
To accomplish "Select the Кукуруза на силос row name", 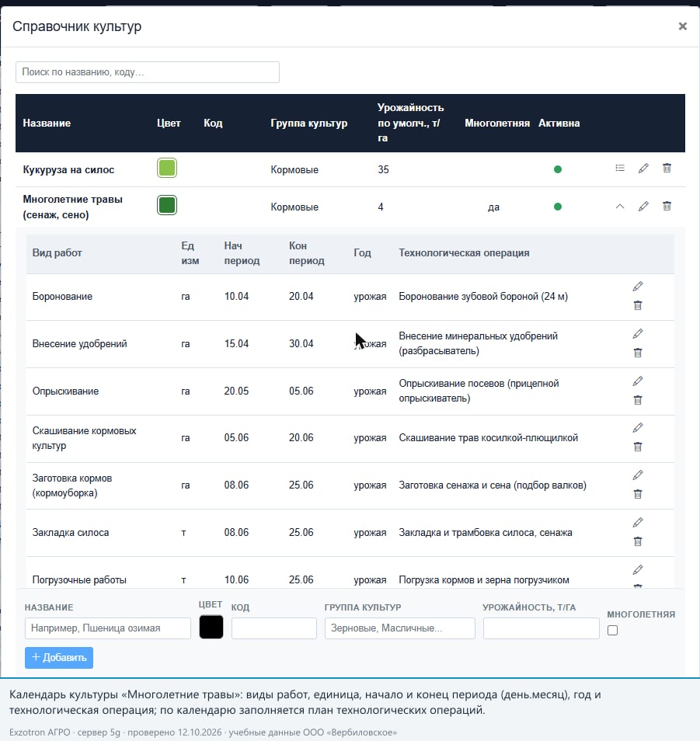I will coord(68,169).
